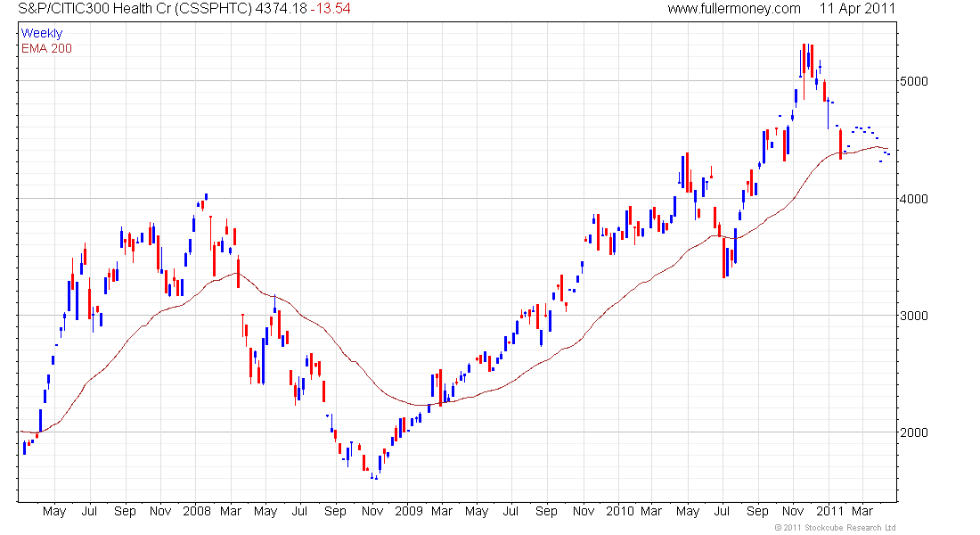This screenshot has width=980, height=535.
Task: Click the blue Weekly legend label
Action: coord(42,33)
